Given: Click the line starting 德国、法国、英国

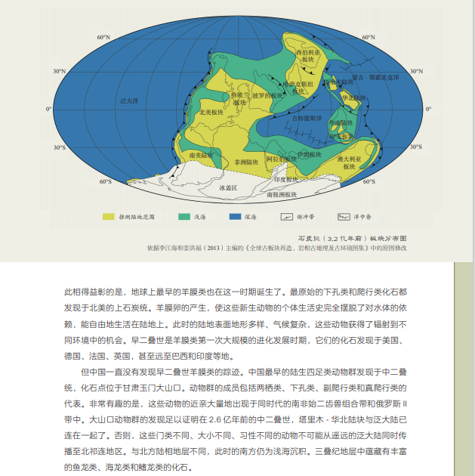Looking at the screenshot, I should click(x=150, y=356).
